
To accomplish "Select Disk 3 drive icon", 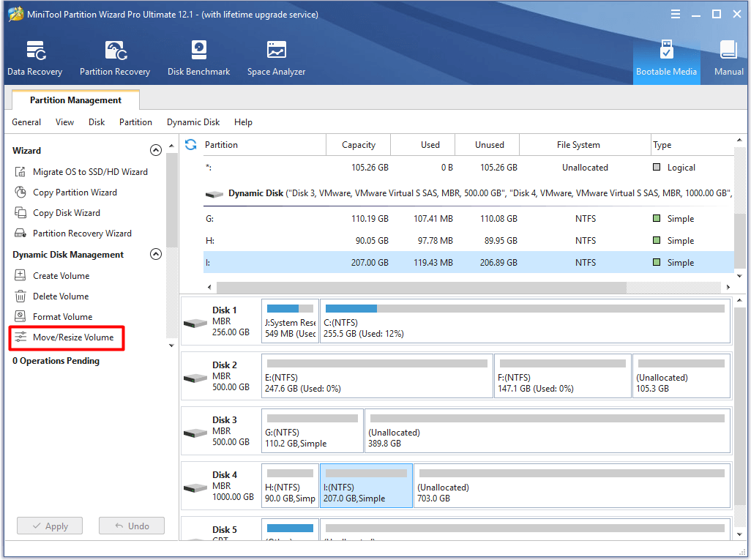I will [x=195, y=433].
